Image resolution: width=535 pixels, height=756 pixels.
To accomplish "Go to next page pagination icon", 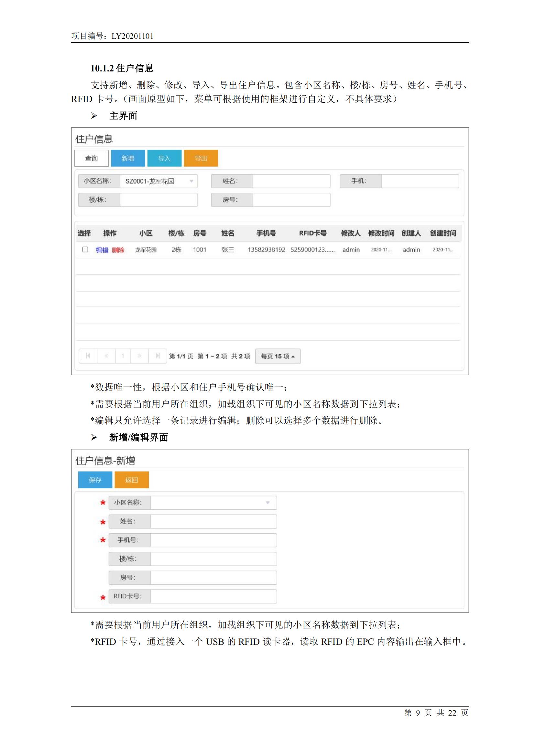I will [x=139, y=356].
